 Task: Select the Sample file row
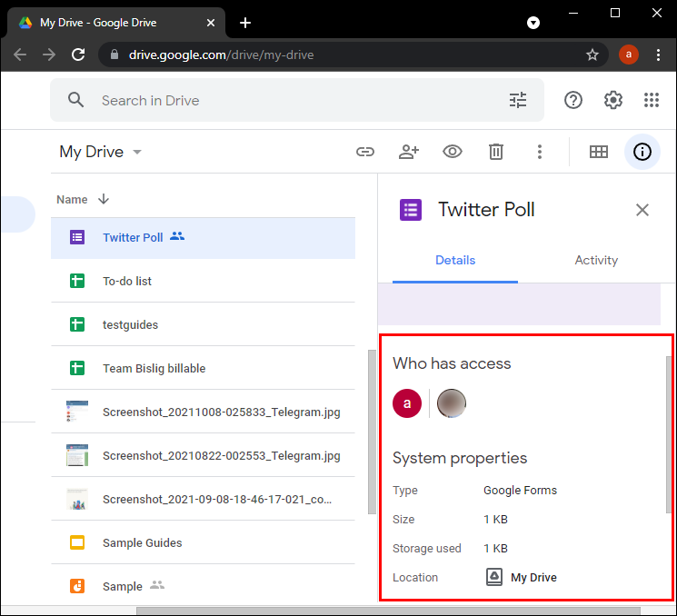tap(203, 586)
